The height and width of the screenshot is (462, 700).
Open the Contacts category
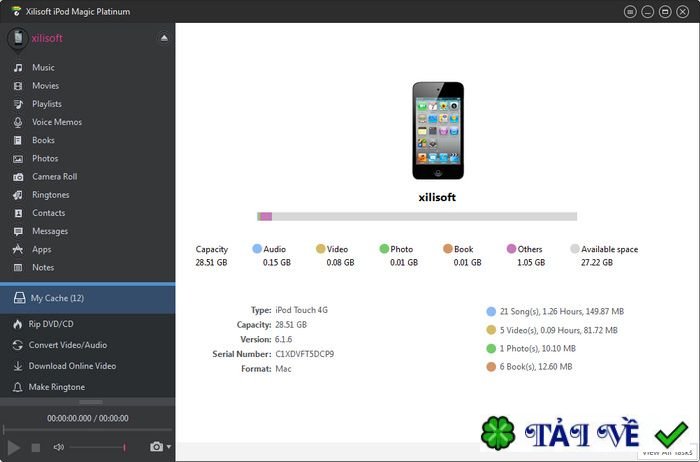(x=48, y=213)
